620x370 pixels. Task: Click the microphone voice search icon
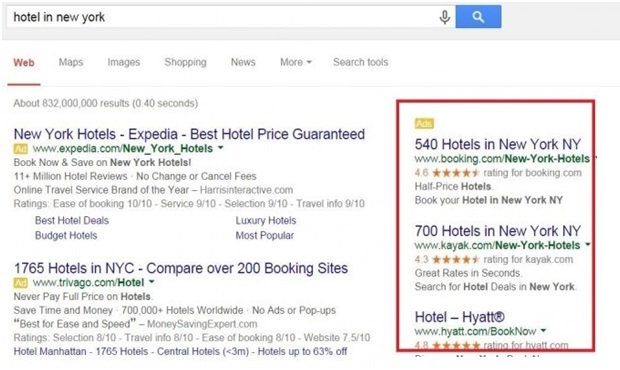[x=445, y=17]
